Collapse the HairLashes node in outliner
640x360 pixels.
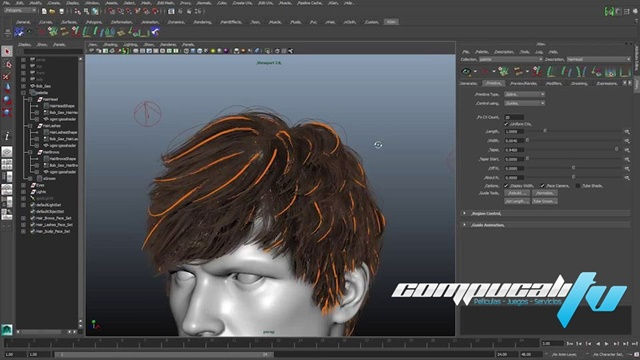[x=30, y=126]
